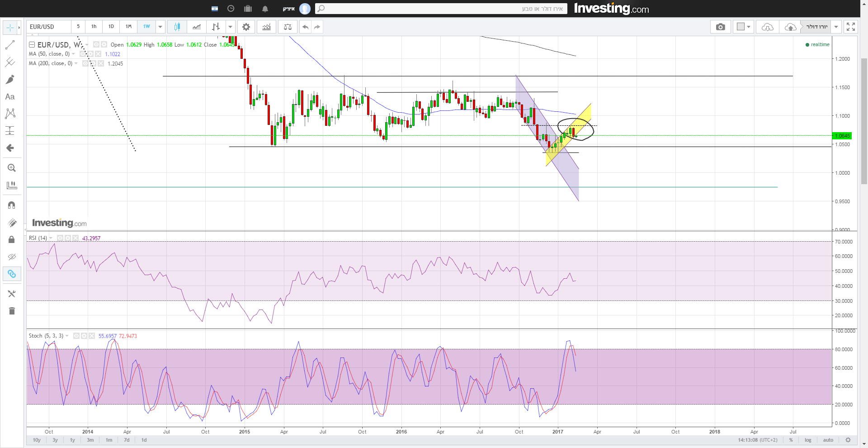
Task: Select the trend line drawing tool
Action: [x=10, y=45]
